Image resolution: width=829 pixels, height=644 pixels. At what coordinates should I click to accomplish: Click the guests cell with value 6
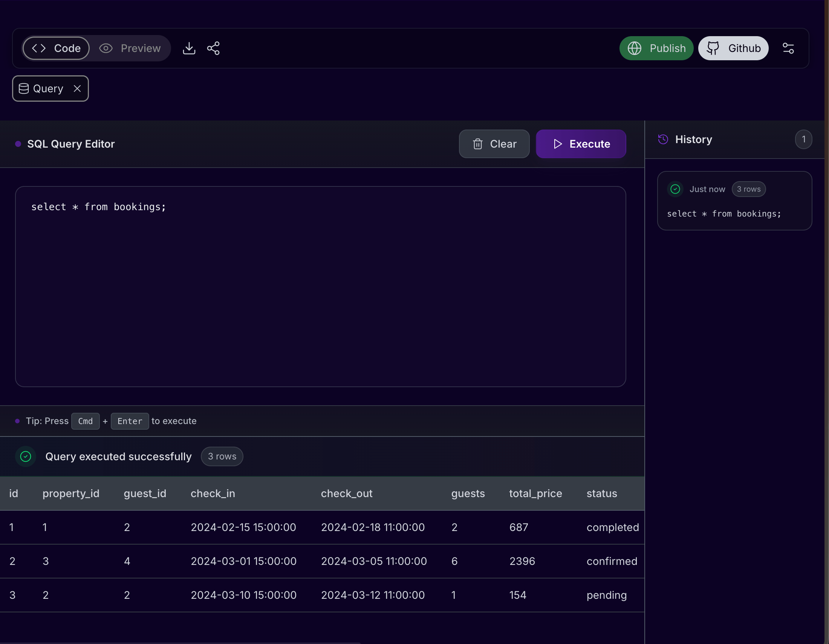(454, 561)
